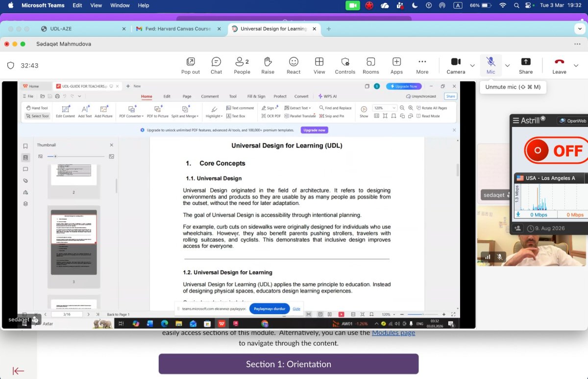Click the Sign tool
Screen dimensions: 588x379
click(x=269, y=108)
